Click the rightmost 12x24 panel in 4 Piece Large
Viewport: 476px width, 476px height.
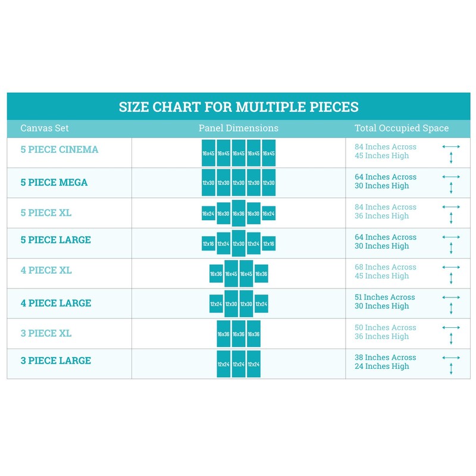pos(261,303)
